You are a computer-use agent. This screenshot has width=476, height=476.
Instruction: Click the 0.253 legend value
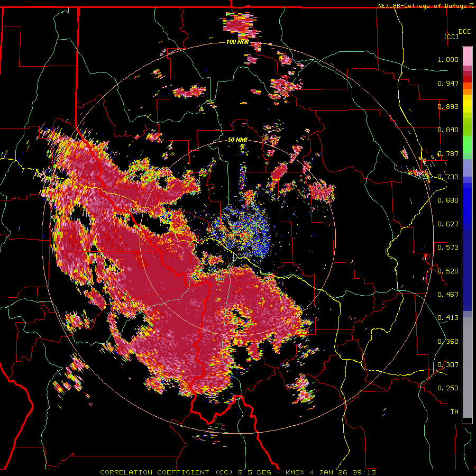click(x=448, y=388)
